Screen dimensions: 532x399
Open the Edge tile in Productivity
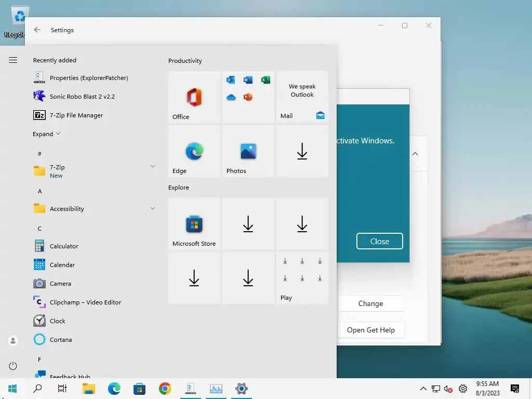tap(194, 151)
